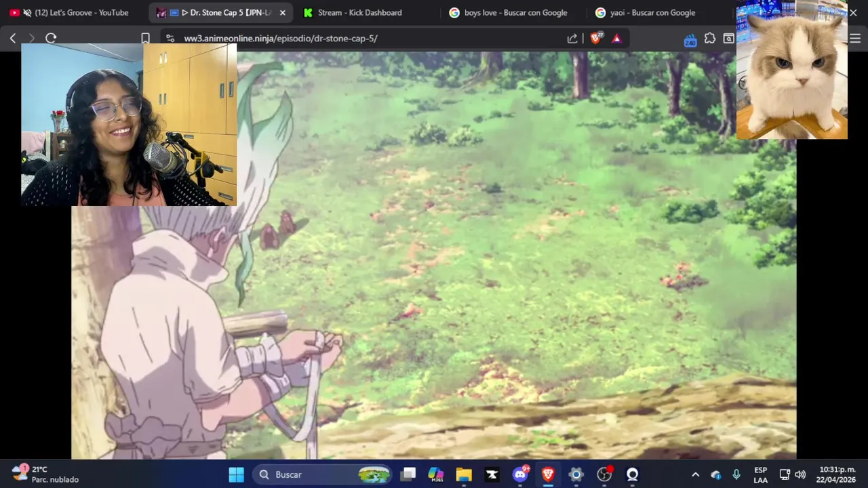
Task: Expand the hidden system tray icons
Action: pyautogui.click(x=695, y=474)
